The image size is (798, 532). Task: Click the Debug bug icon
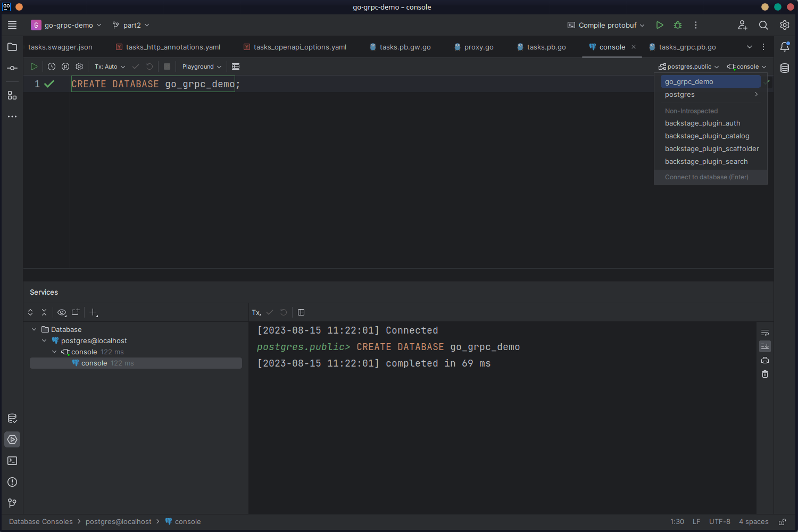tap(678, 25)
